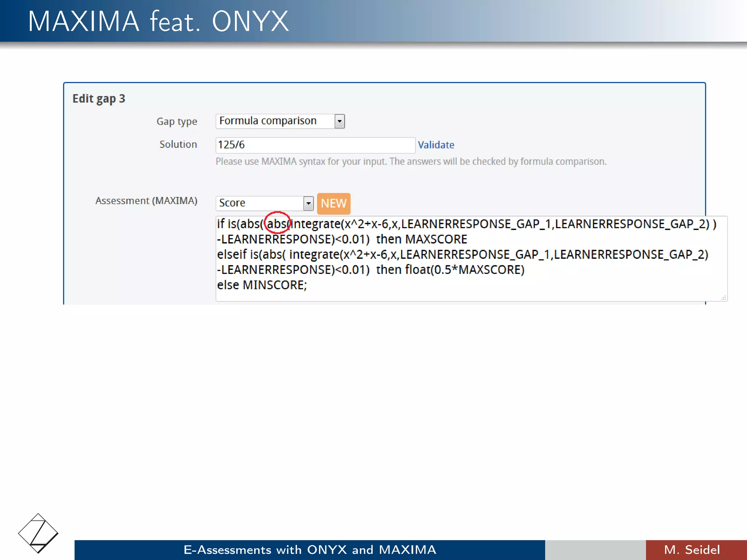This screenshot has width=747, height=560.
Task: Click the Validate link
Action: point(436,145)
